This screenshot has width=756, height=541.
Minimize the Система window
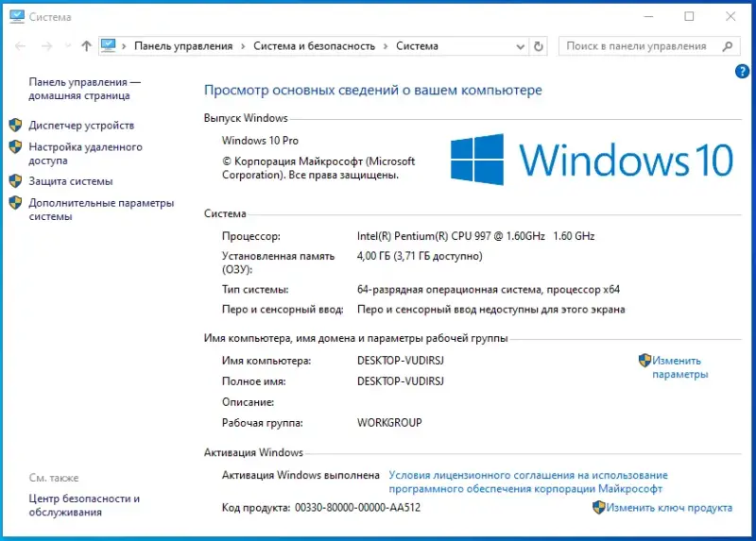[x=648, y=16]
